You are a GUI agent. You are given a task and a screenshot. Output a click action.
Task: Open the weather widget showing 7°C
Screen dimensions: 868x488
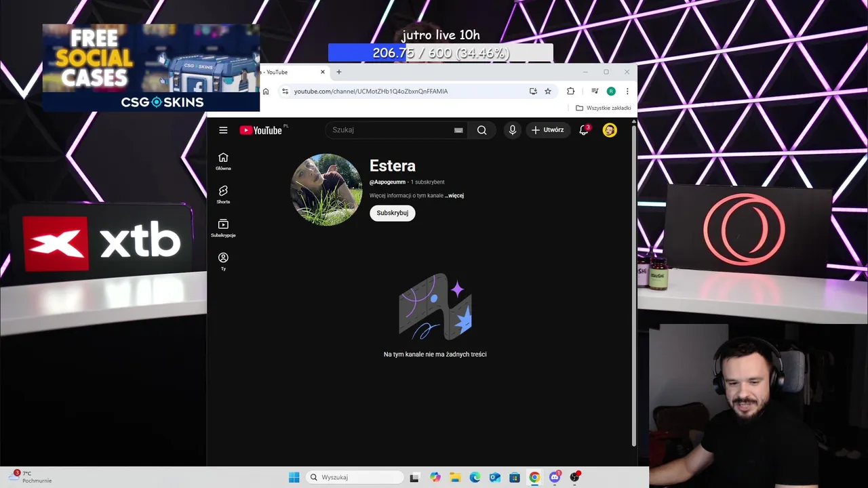click(31, 477)
